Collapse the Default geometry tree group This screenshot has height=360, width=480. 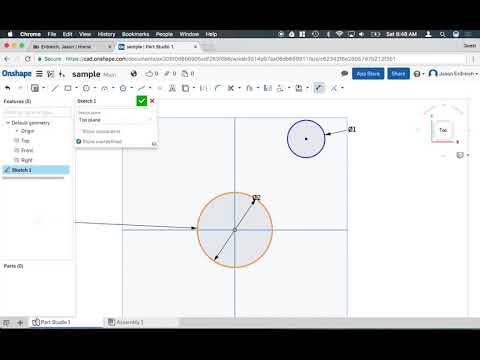click(x=8, y=123)
